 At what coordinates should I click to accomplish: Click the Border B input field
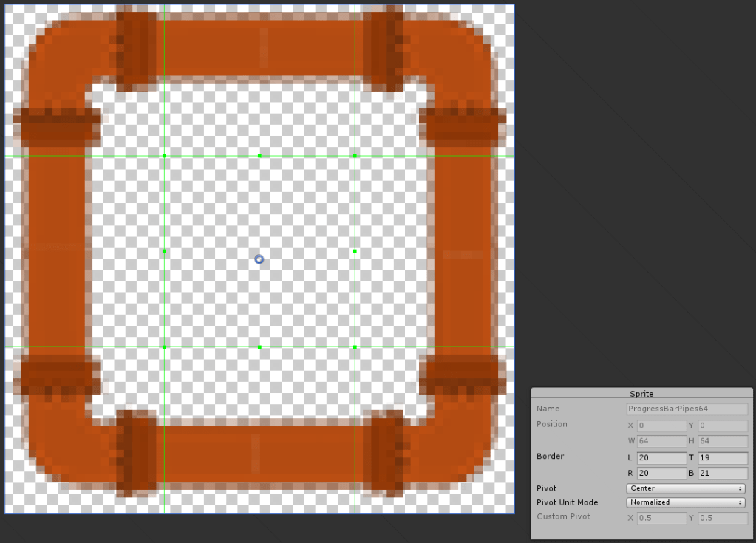point(722,474)
